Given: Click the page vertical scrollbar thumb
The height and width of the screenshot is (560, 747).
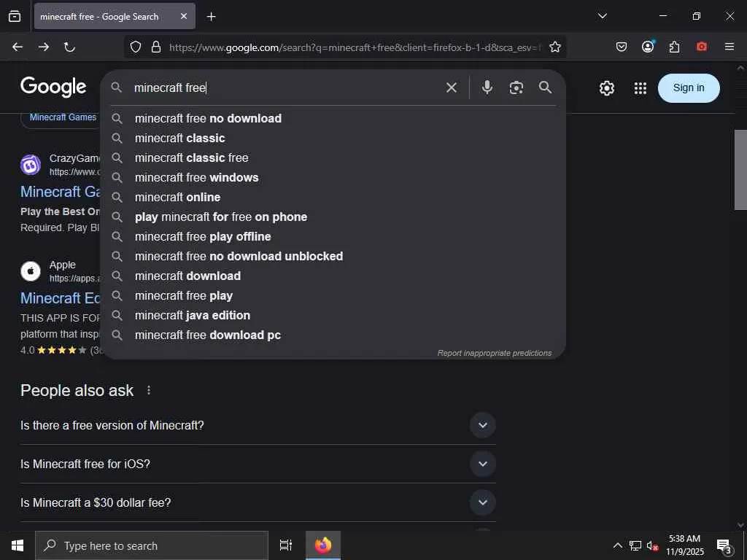Looking at the screenshot, I should pos(740,169).
